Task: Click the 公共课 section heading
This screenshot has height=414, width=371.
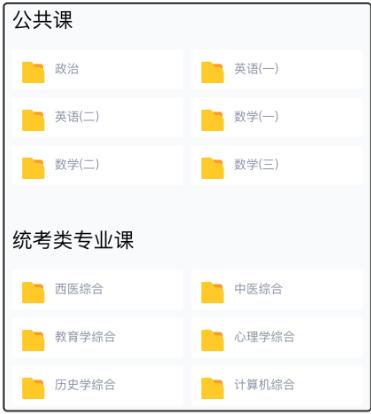Action: 43,20
